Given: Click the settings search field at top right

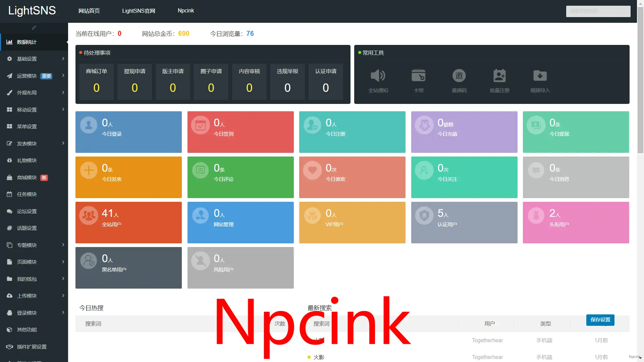Looking at the screenshot, I should pyautogui.click(x=598, y=11).
